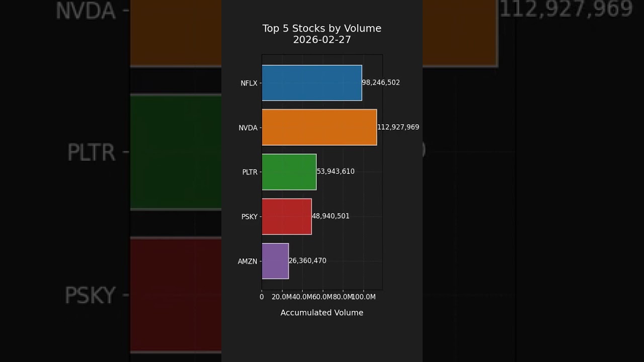The image size is (644, 362).
Task: Click the red PSKY bar in the chart
Action: [x=287, y=217]
